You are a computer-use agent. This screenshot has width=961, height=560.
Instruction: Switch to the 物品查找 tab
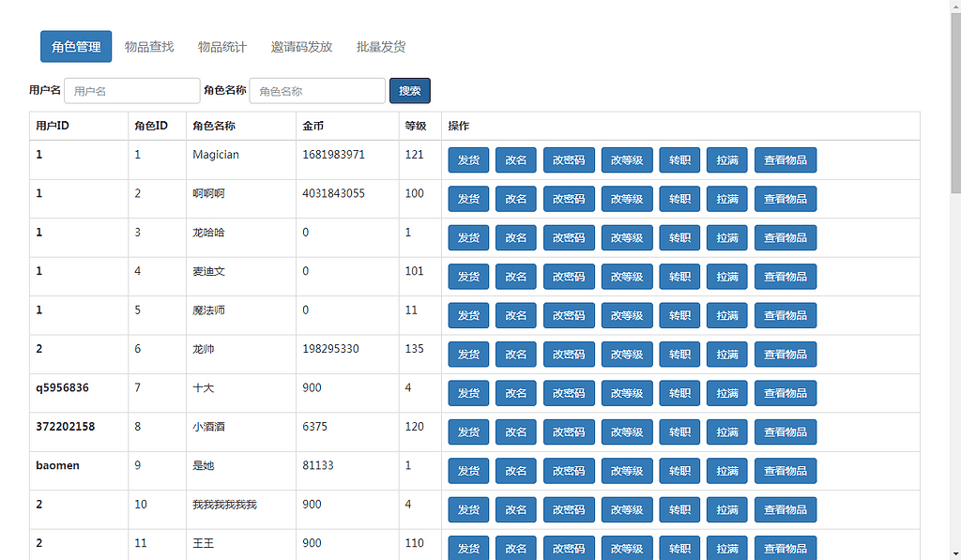pyautogui.click(x=149, y=47)
